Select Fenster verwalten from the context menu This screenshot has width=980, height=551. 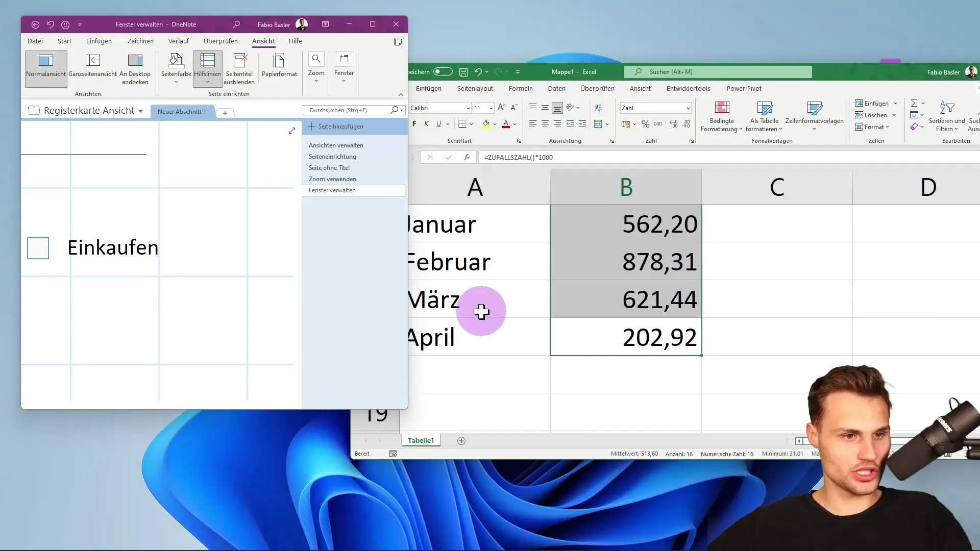332,190
